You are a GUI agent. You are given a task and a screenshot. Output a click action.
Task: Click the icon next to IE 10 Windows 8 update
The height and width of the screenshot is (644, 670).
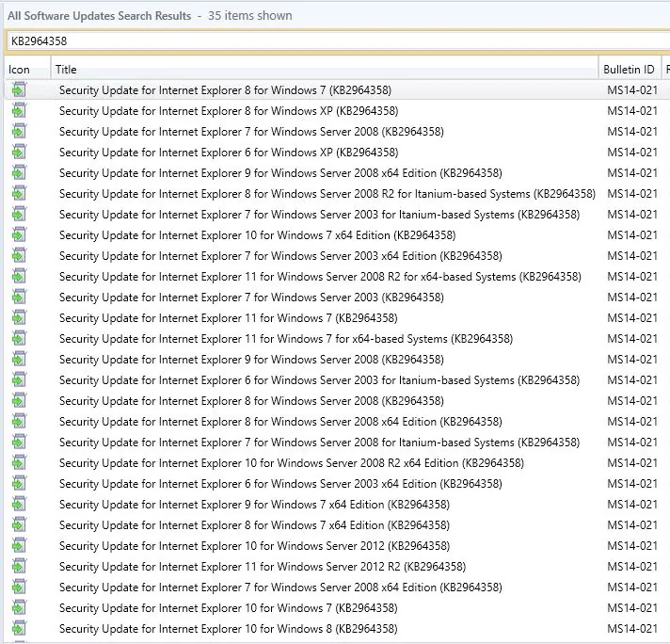point(19,628)
